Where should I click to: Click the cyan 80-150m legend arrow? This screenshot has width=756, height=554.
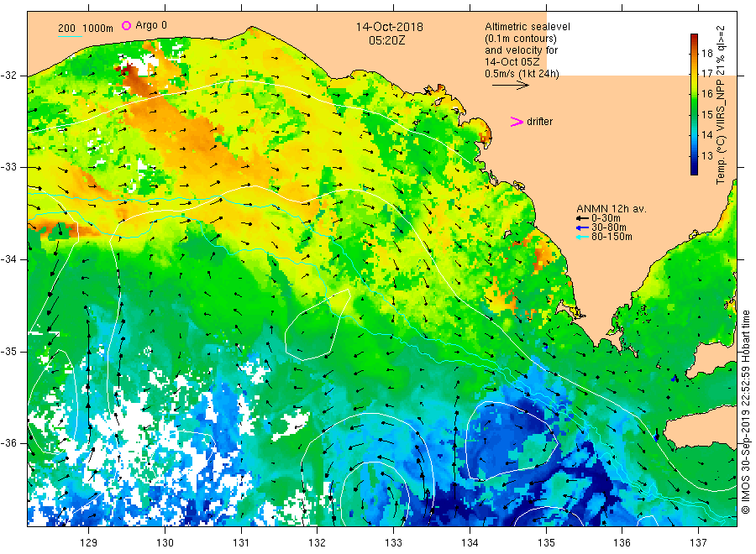[x=582, y=237]
